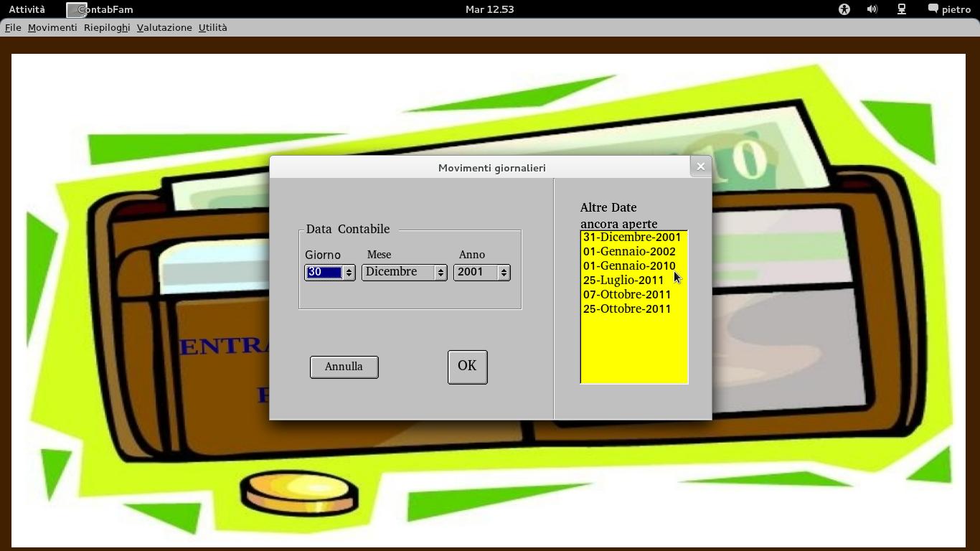Click the Attività activities button
Viewport: 980px width, 551px height.
(x=27, y=9)
